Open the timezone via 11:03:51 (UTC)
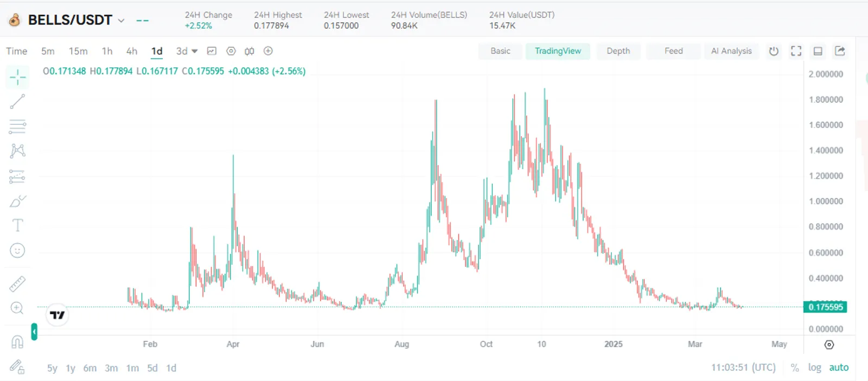The height and width of the screenshot is (381, 868). pos(744,367)
